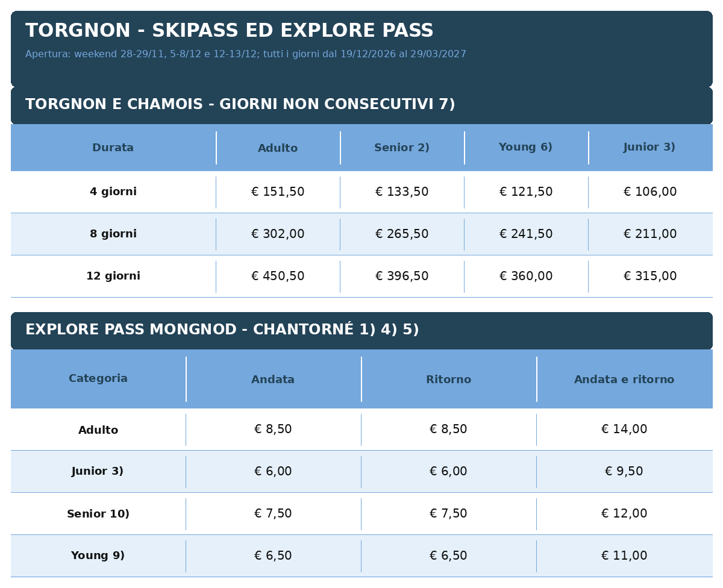This screenshot has height=588, width=723.
Task: Select the Categoria column header
Action: [x=98, y=379]
